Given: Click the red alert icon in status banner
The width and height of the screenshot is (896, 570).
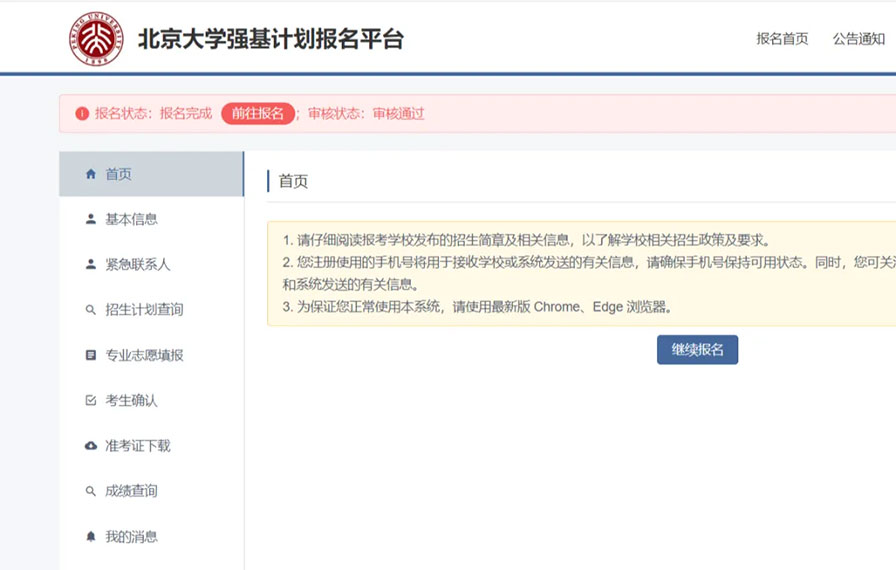Looking at the screenshot, I should pos(82,114).
